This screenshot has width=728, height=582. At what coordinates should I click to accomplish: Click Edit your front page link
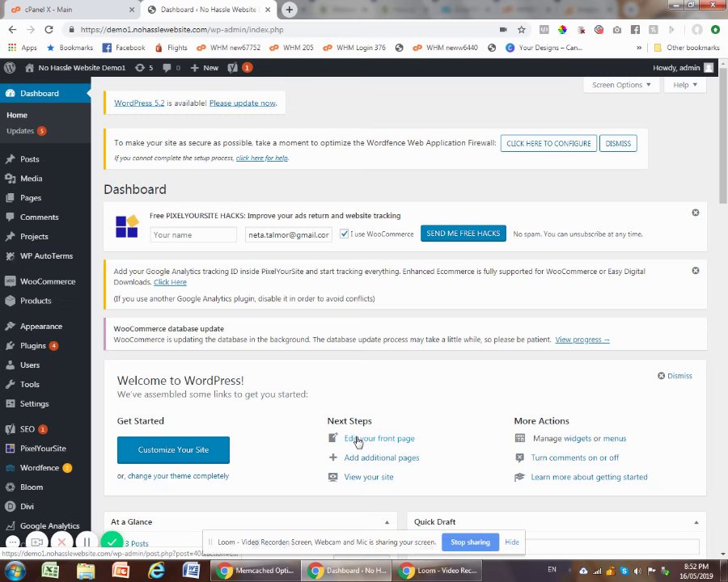(x=379, y=438)
